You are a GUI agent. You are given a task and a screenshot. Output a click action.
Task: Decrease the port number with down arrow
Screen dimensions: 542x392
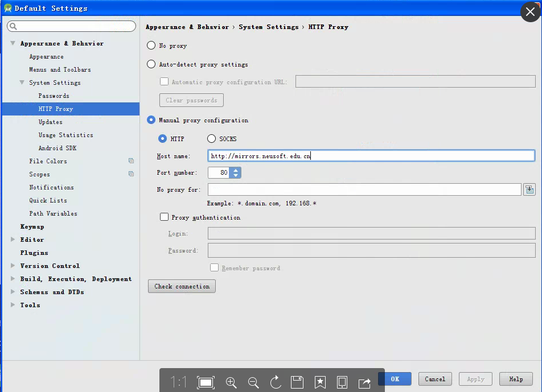[236, 175]
